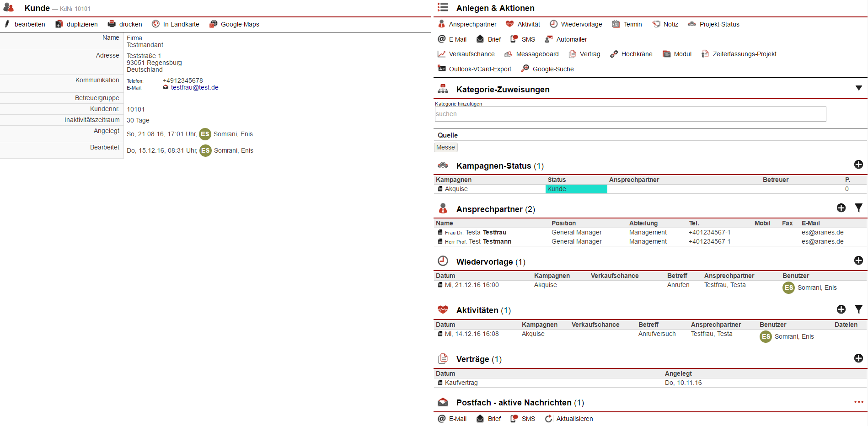The width and height of the screenshot is (868, 426).
Task: Create a Zeiterfassungs-Projekt
Action: pyautogui.click(x=739, y=54)
